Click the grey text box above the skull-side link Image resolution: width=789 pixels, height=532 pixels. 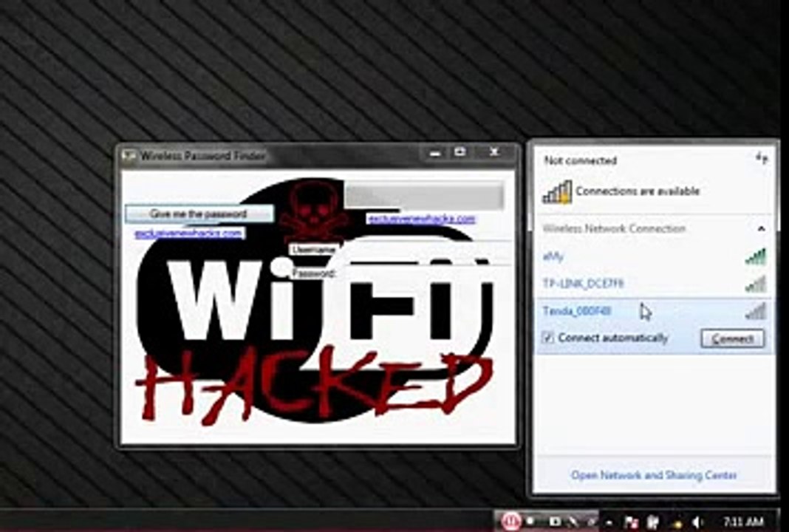424,195
